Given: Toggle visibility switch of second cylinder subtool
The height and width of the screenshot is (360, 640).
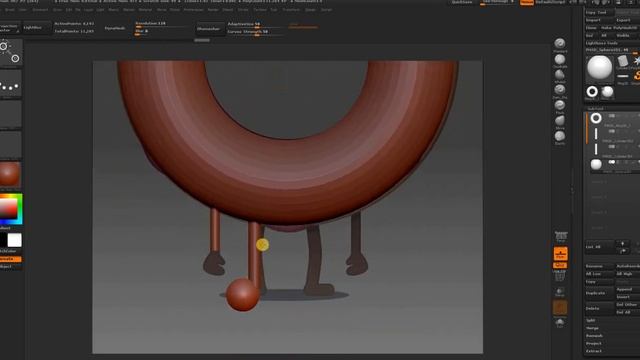Looking at the screenshot, I should pyautogui.click(x=612, y=147).
